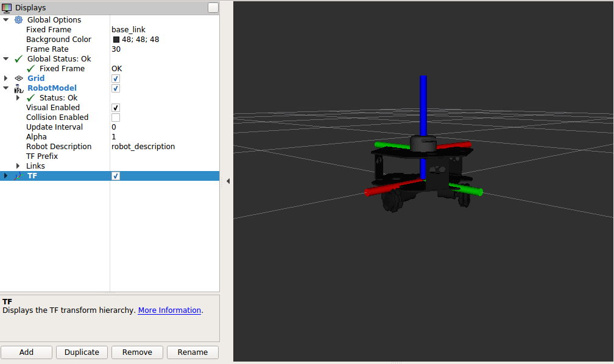Image resolution: width=614 pixels, height=364 pixels.
Task: Click the Global Options gear icon
Action: 18,19
